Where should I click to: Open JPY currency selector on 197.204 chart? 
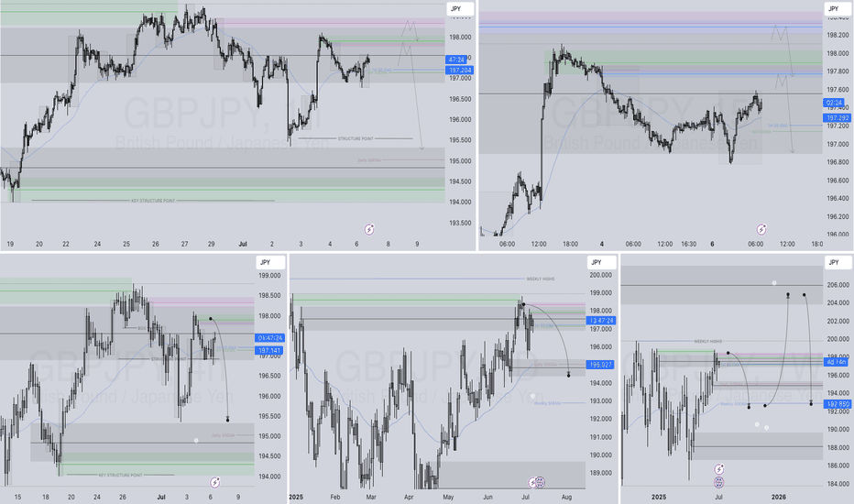tap(460, 9)
